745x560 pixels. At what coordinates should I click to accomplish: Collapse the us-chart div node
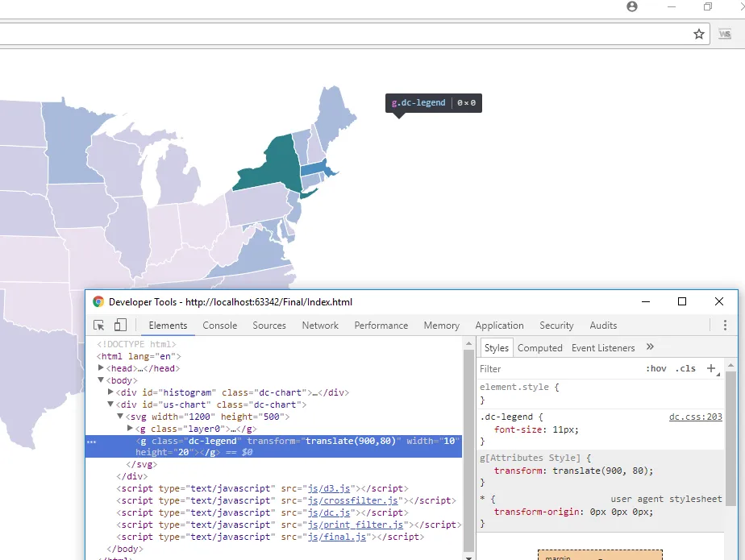(x=110, y=404)
